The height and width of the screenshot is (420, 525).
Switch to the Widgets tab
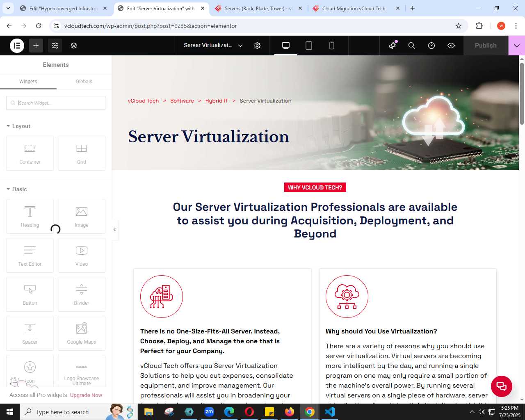28,82
